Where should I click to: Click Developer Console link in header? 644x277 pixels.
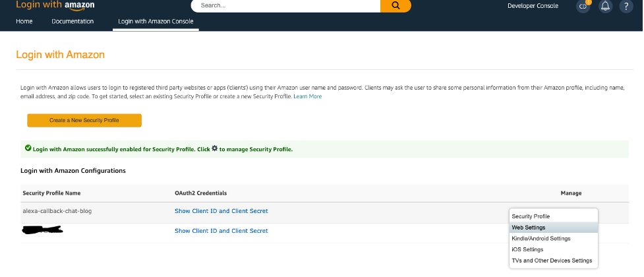tap(533, 6)
